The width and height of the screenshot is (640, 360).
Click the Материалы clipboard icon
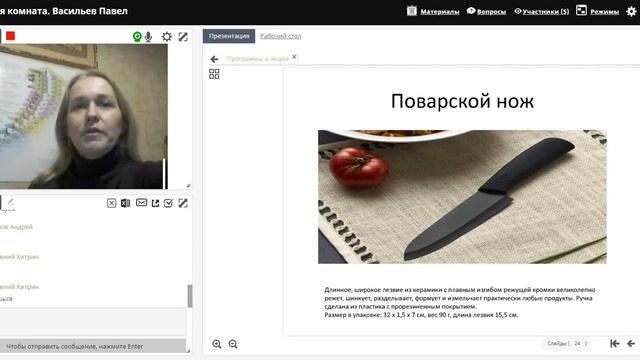412,11
